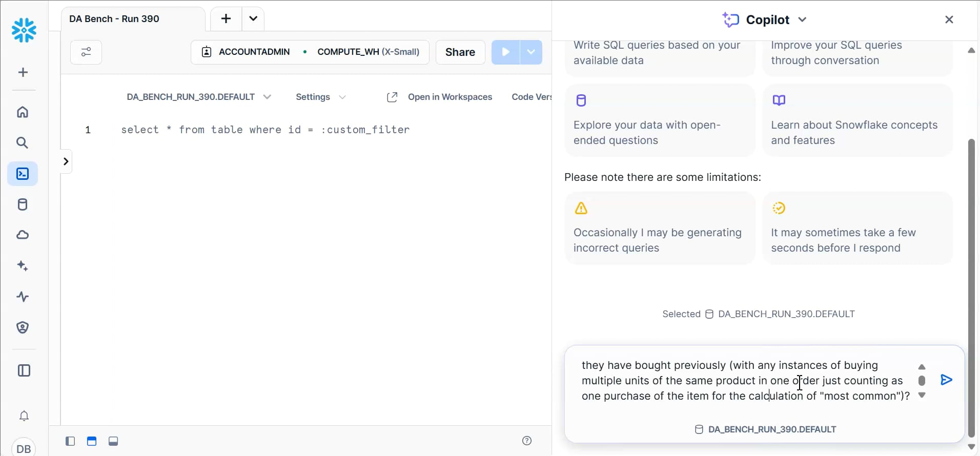The height and width of the screenshot is (456, 980).
Task: Open the AI & ML sparkle icon
Action: [23, 266]
